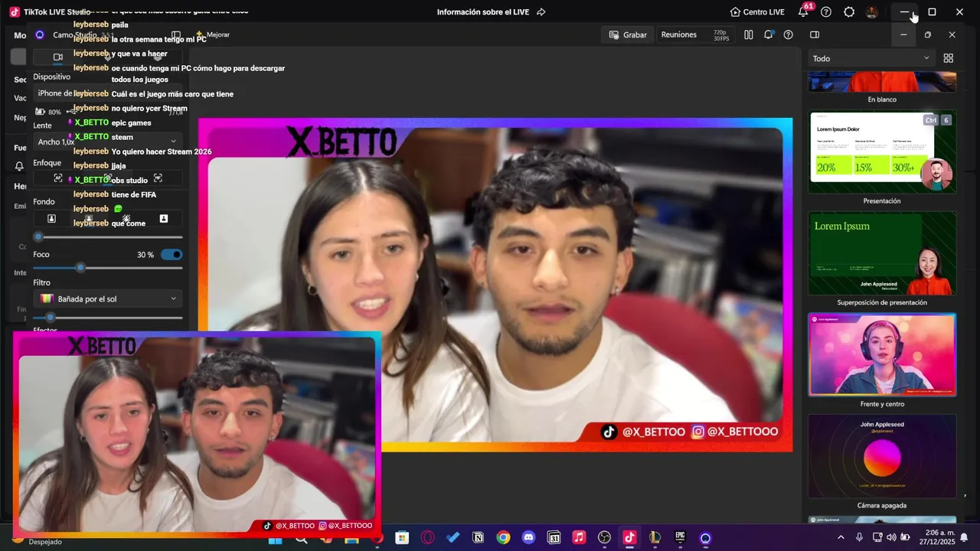Open OBS Studio from the taskbar

[x=604, y=537]
